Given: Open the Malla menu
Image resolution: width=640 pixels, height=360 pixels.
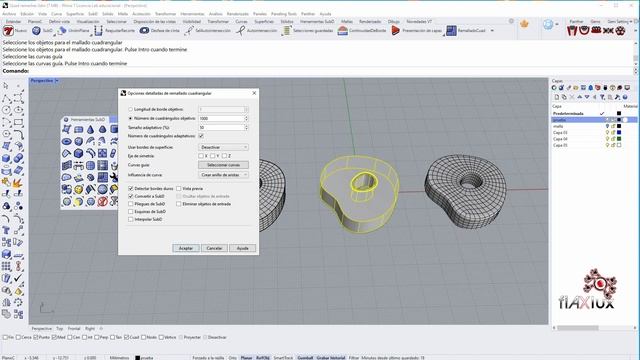Looking at the screenshot, I should [x=122, y=14].
